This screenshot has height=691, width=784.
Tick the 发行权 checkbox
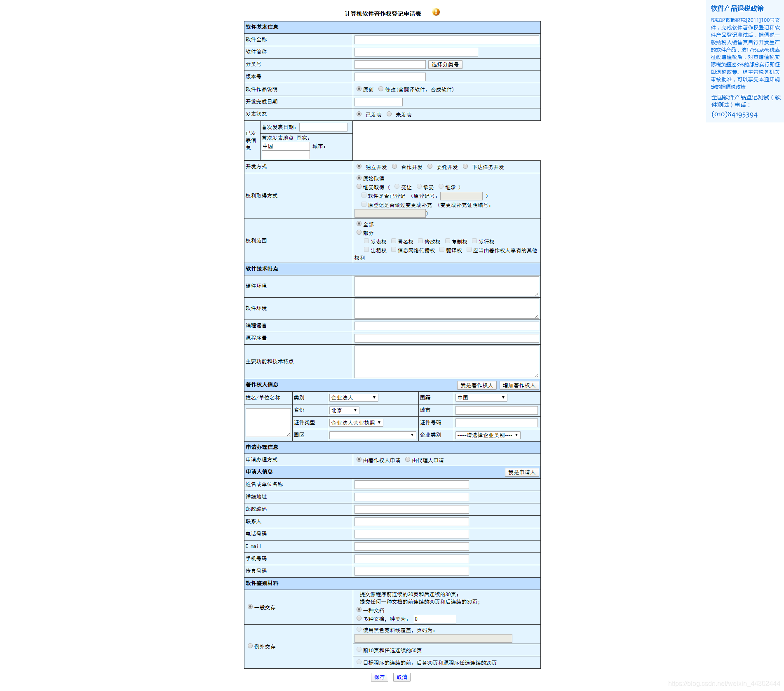tap(474, 241)
